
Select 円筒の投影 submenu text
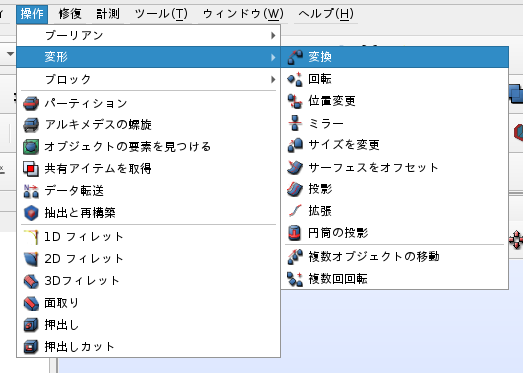click(x=338, y=233)
